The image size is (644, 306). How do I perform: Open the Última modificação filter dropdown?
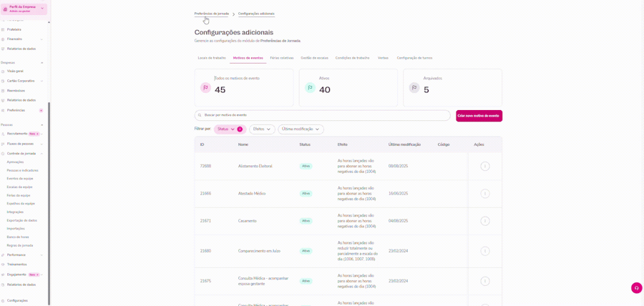click(x=301, y=129)
